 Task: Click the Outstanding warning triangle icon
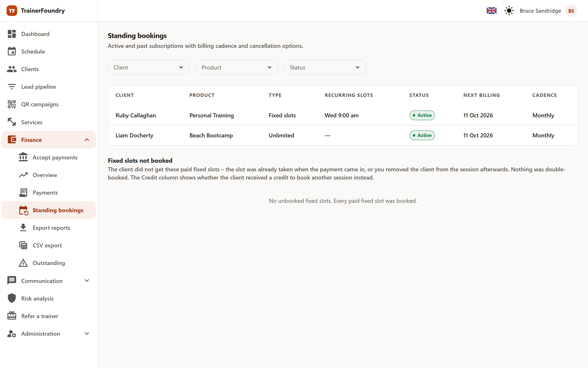pos(23,263)
